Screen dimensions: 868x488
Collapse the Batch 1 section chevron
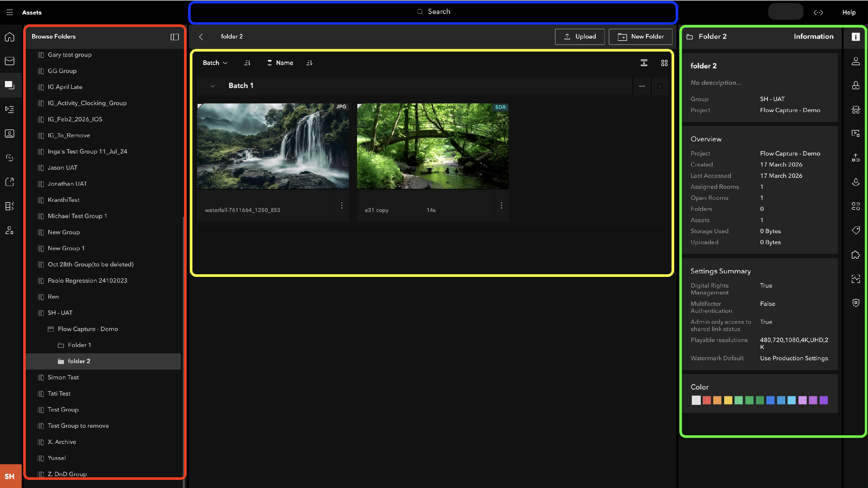212,86
